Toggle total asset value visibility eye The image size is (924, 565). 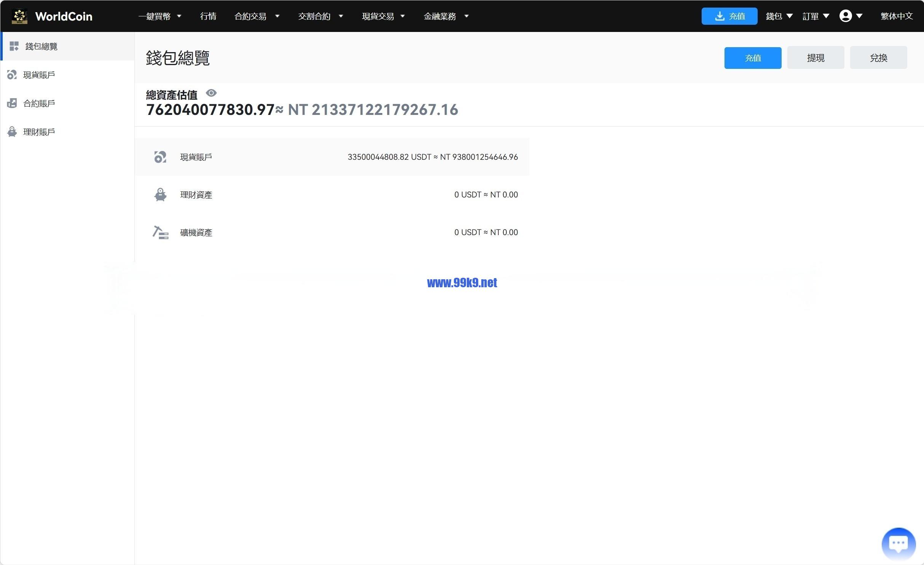tap(211, 93)
